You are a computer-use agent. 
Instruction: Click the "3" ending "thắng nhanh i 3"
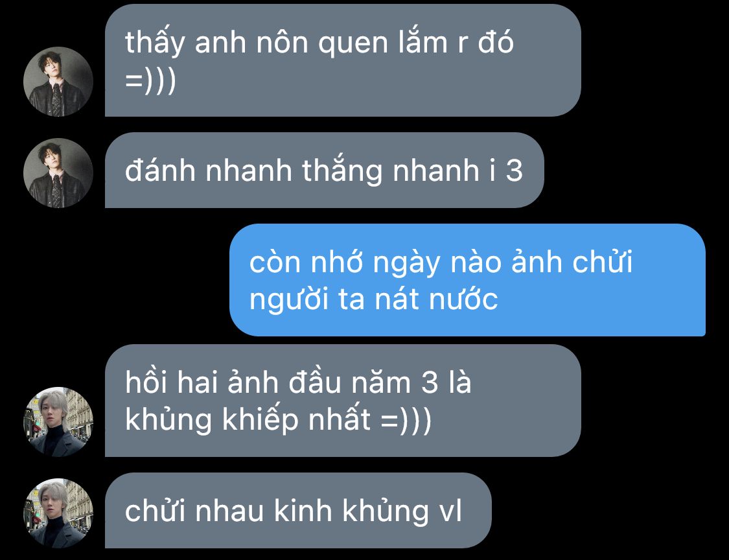point(515,171)
